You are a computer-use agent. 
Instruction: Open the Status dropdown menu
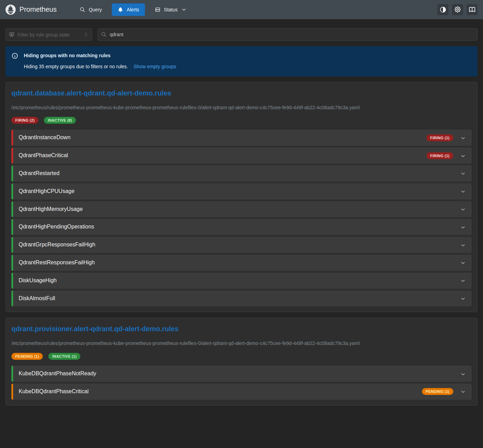pyautogui.click(x=171, y=10)
